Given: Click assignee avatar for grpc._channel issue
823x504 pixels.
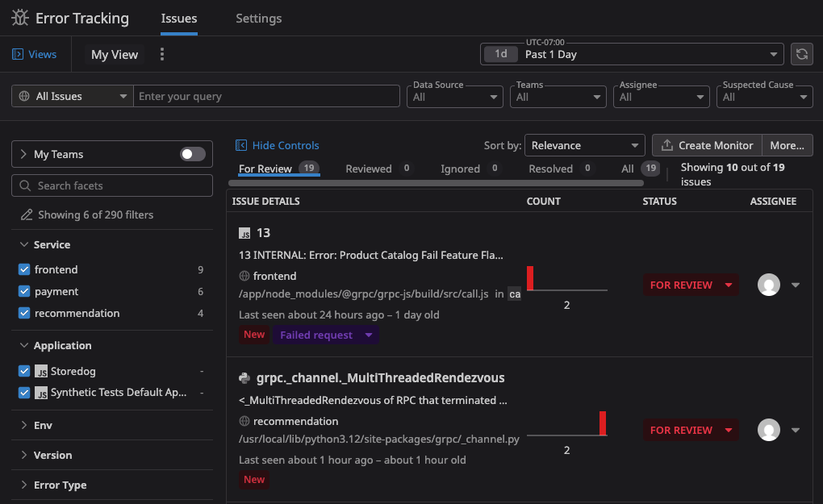Looking at the screenshot, I should tap(769, 430).
